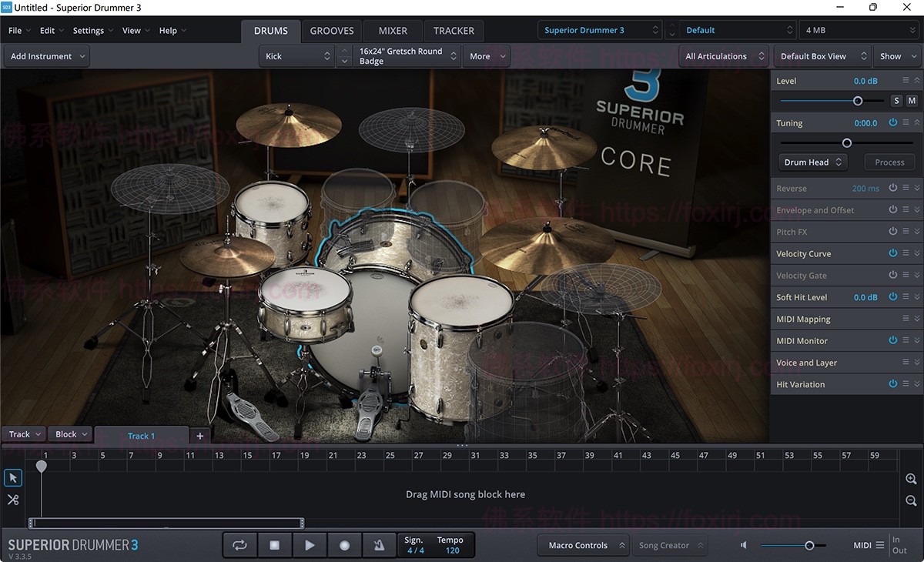Click the zoom out magnifier icon
Screen dimensions: 924x562
(x=910, y=499)
